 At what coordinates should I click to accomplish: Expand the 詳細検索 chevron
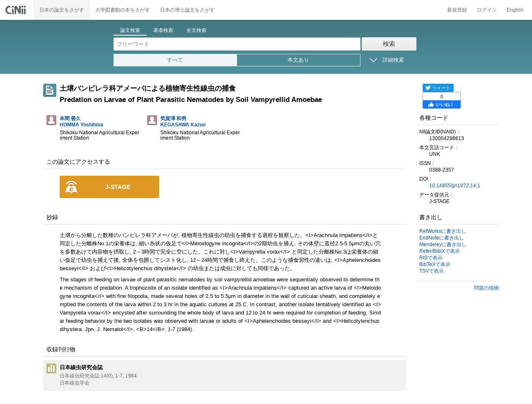pyautogui.click(x=373, y=60)
